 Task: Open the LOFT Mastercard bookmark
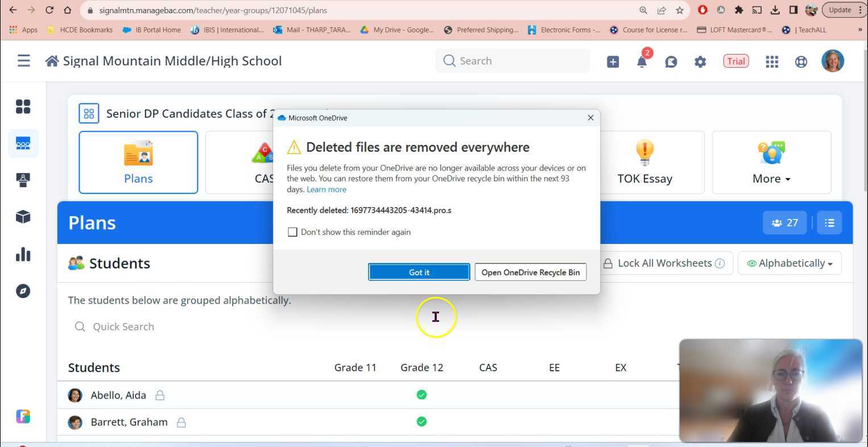(x=734, y=30)
